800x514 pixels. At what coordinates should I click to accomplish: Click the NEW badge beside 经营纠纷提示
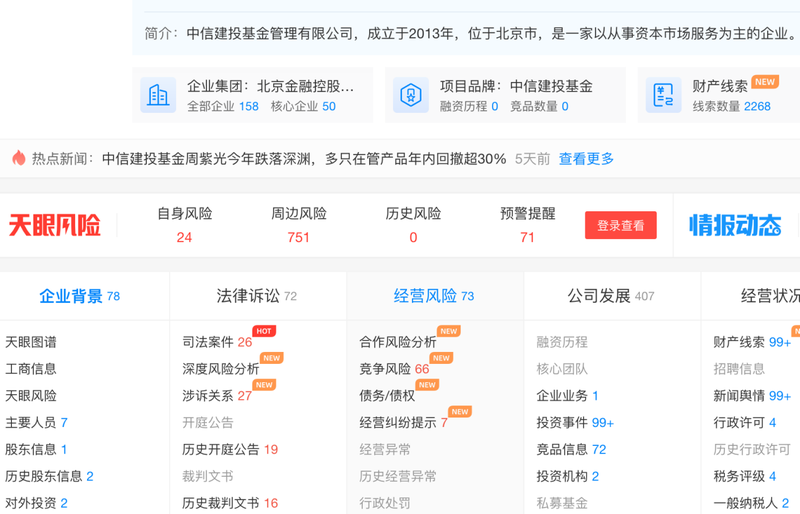click(460, 411)
